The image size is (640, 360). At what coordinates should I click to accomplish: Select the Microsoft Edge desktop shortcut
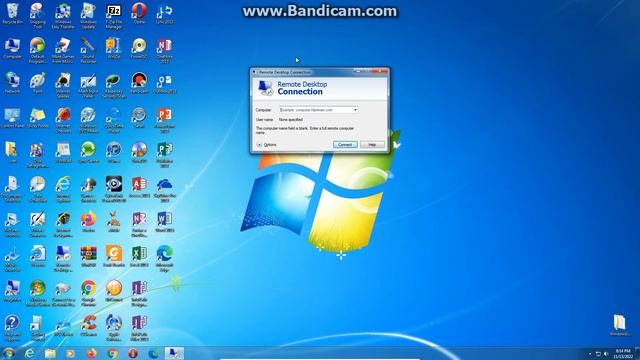pyautogui.click(x=164, y=259)
